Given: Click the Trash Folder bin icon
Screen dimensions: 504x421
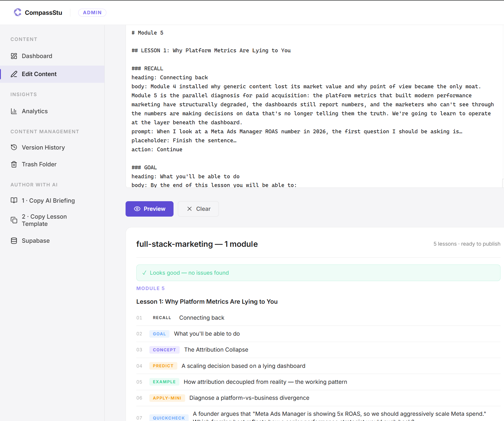Looking at the screenshot, I should pos(14,164).
